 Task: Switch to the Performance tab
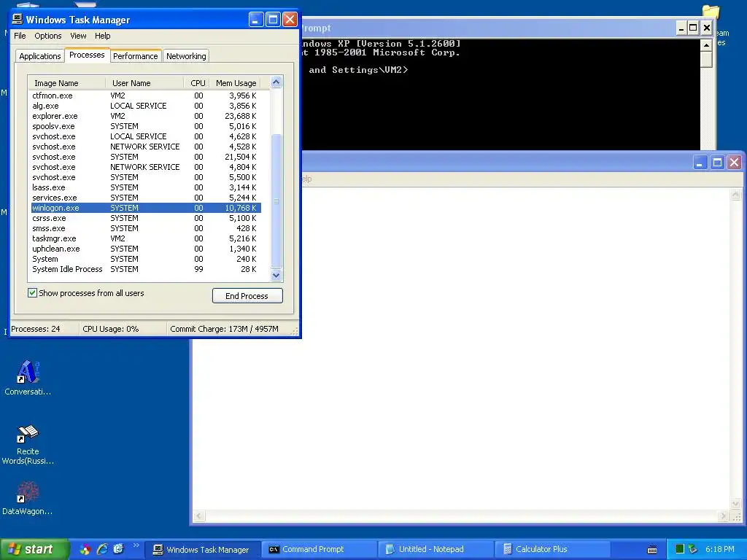coord(135,56)
